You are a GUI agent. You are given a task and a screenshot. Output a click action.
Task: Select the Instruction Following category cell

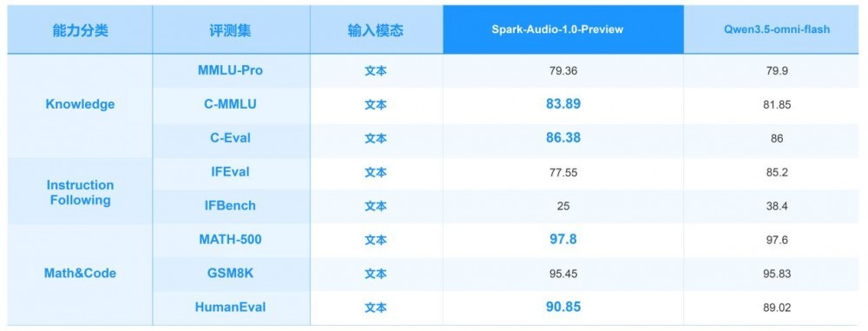80,192
